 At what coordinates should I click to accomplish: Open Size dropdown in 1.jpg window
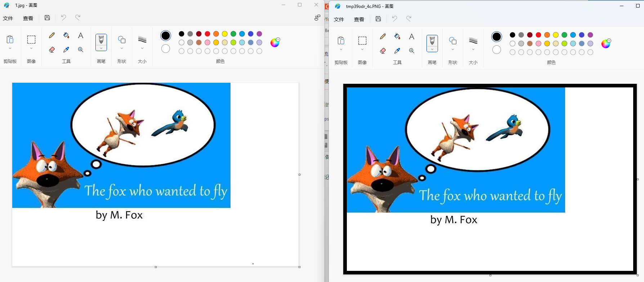[x=142, y=48]
